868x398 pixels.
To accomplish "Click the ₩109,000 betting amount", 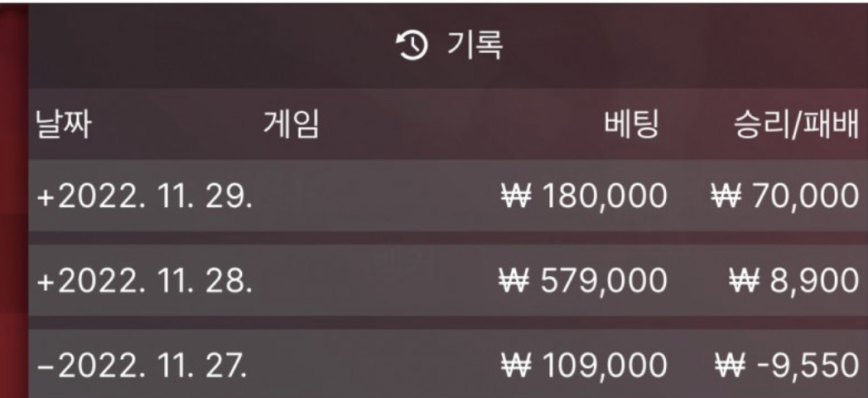I will (x=583, y=363).
